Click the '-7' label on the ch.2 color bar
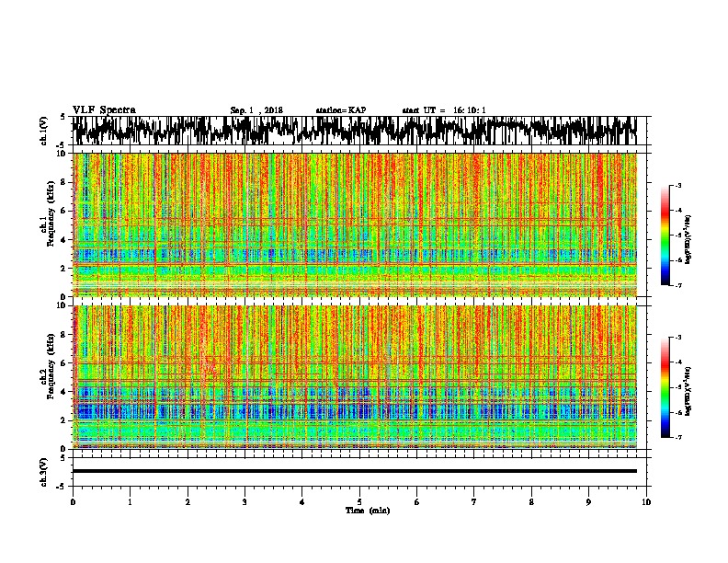728x563 pixels. (678, 438)
